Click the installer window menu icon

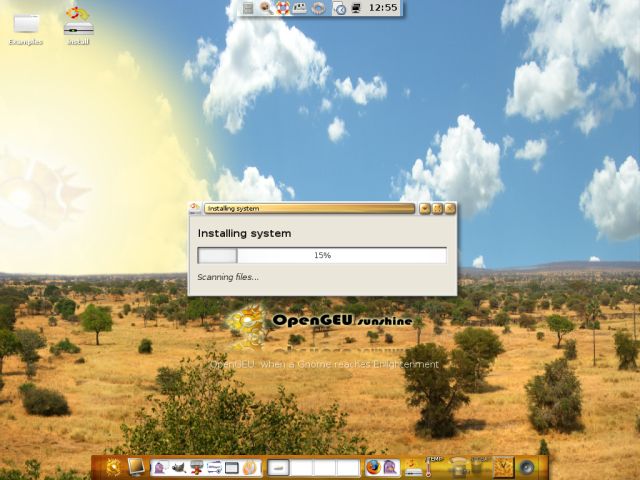(195, 209)
